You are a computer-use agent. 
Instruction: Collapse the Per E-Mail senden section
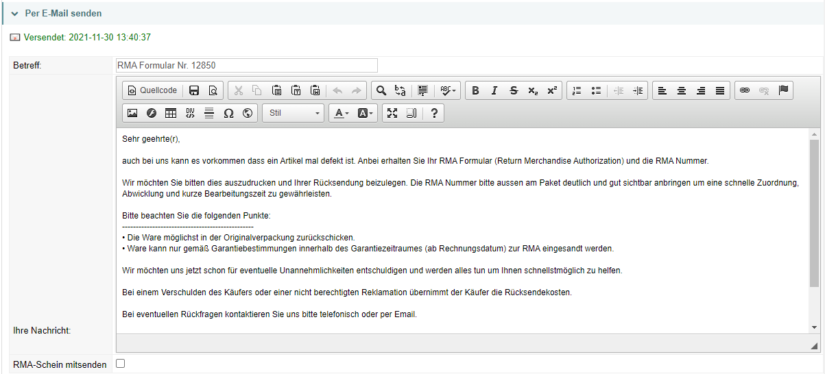coord(14,13)
